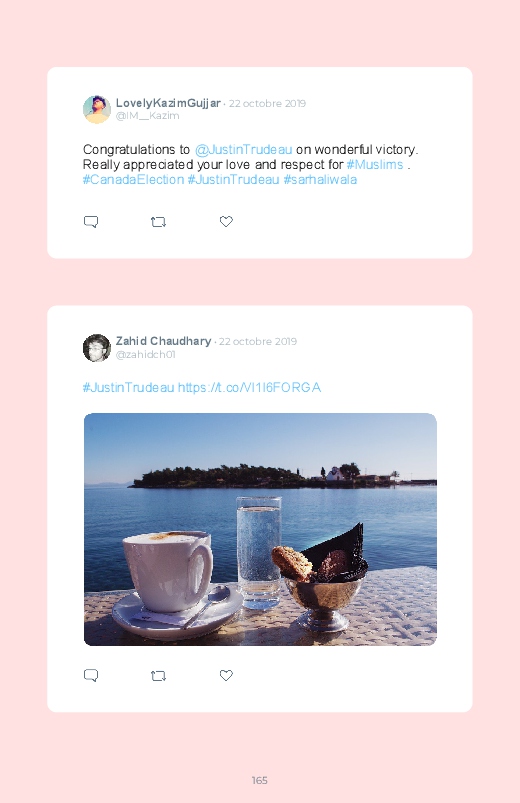This screenshot has height=803, width=520.
Task: Open the LovelyKazimGujjar display name
Action: (168, 103)
